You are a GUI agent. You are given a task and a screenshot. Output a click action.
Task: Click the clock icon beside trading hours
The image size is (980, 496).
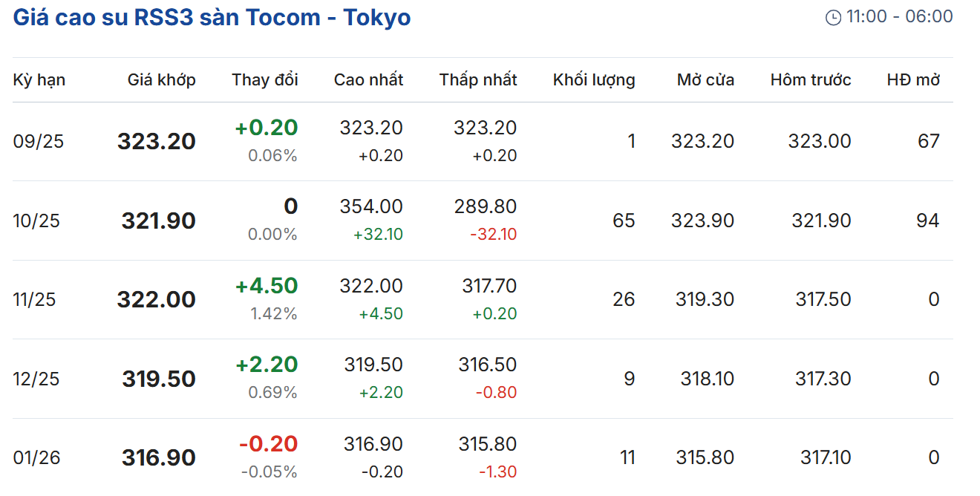coord(833,17)
